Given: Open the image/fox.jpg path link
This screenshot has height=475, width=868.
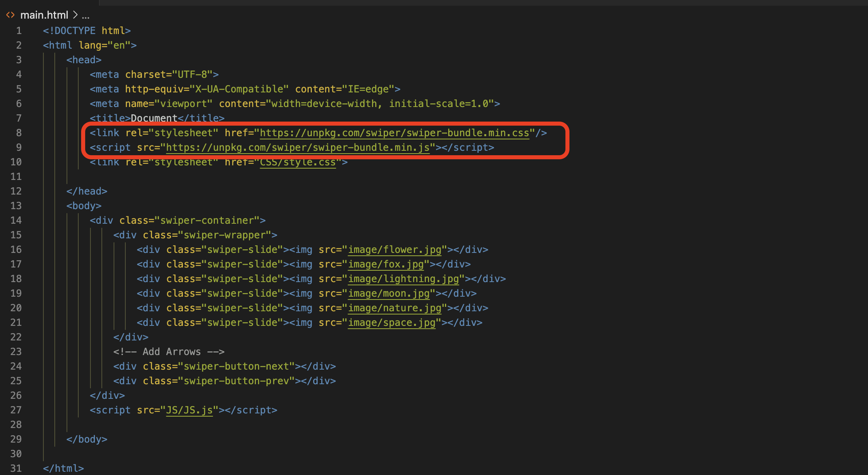Looking at the screenshot, I should click(x=386, y=264).
